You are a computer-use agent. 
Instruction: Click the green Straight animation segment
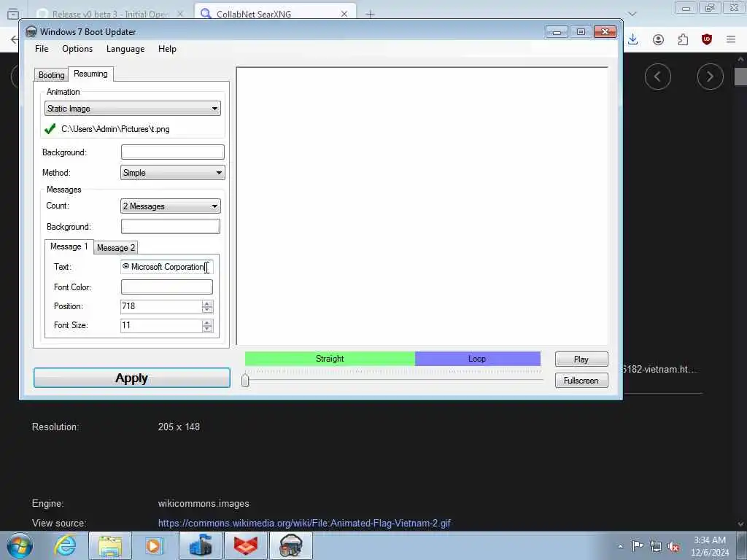pos(330,359)
